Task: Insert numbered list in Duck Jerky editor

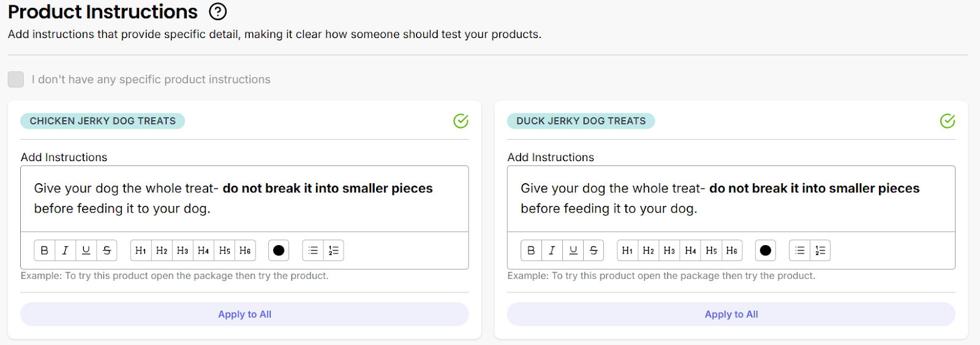Action: 820,251
